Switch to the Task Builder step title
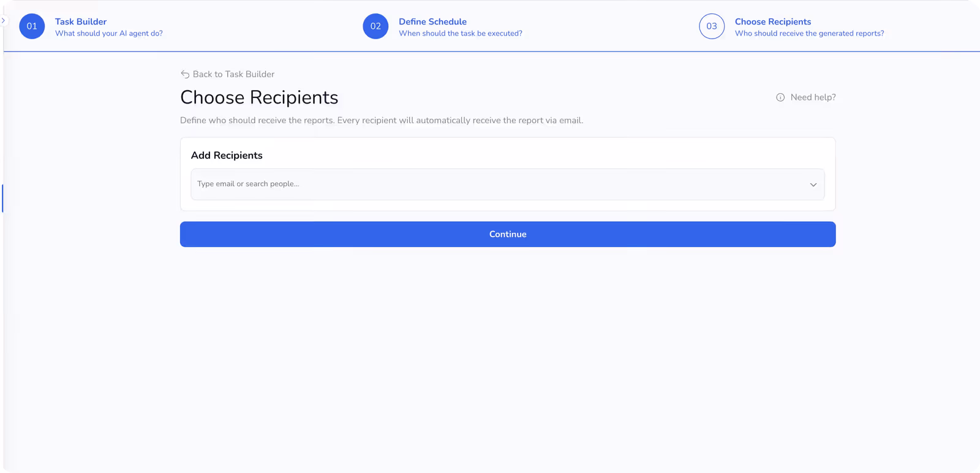The image size is (980, 473). (x=81, y=21)
